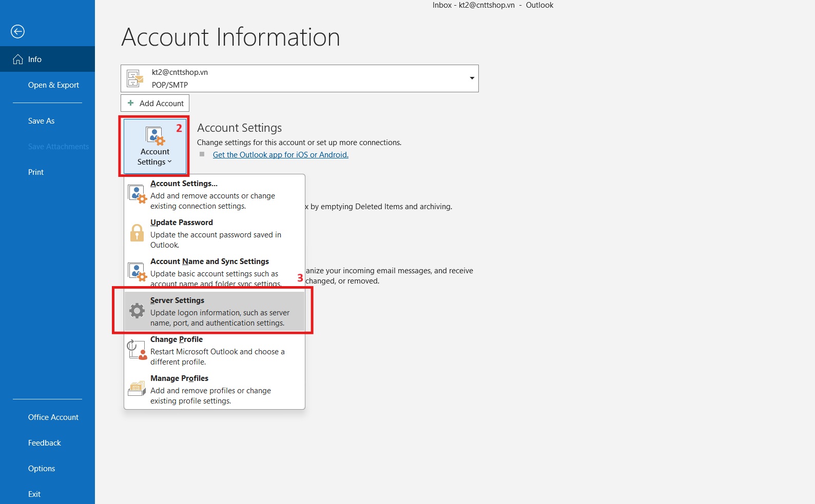Select Save As in the sidebar
Image resolution: width=815 pixels, height=504 pixels.
pyautogui.click(x=41, y=121)
